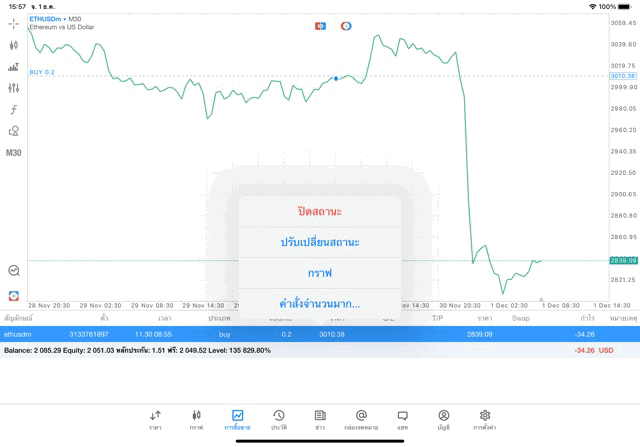Open the การตั้งค่า settings tab
The image size is (640, 447).
(485, 418)
